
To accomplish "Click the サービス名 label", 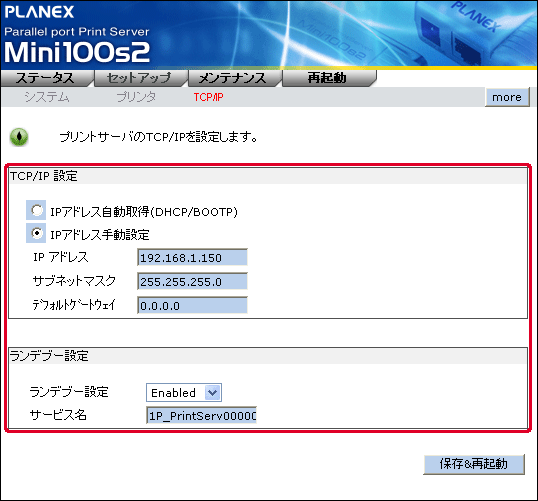I will tap(58, 415).
